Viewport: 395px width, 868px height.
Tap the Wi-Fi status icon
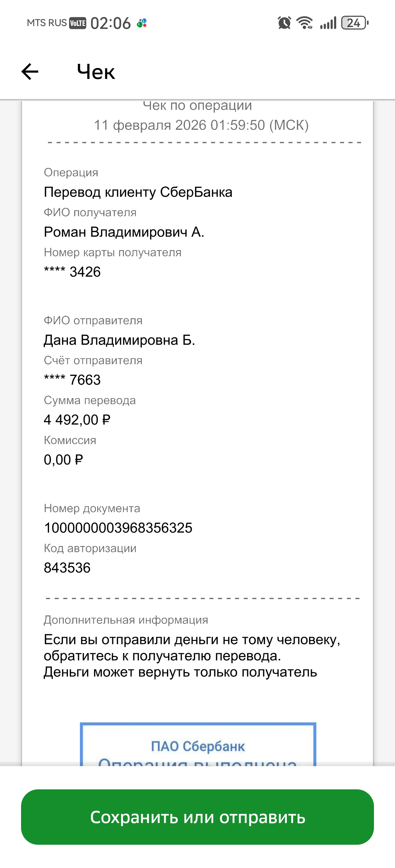(305, 23)
